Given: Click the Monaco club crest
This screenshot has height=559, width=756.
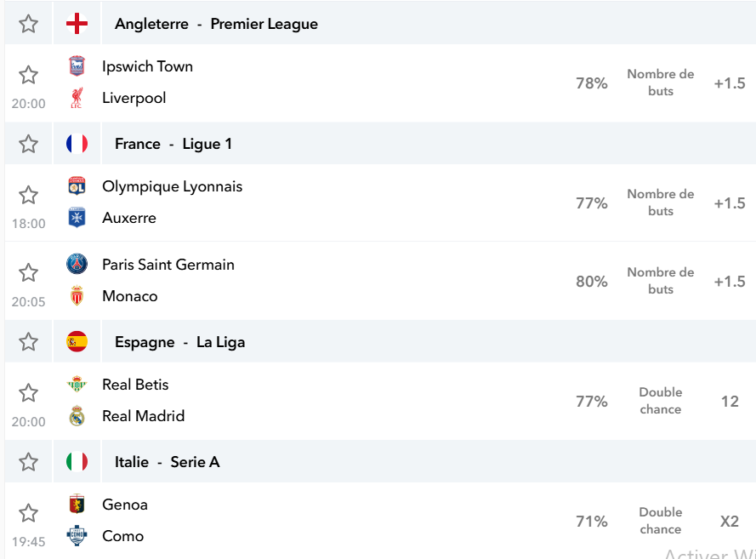Looking at the screenshot, I should pos(77,295).
